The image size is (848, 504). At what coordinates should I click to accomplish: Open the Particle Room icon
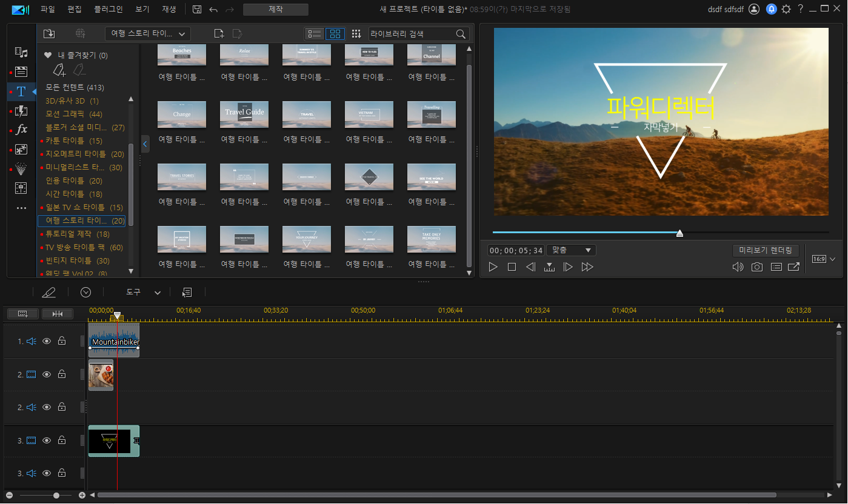click(21, 168)
